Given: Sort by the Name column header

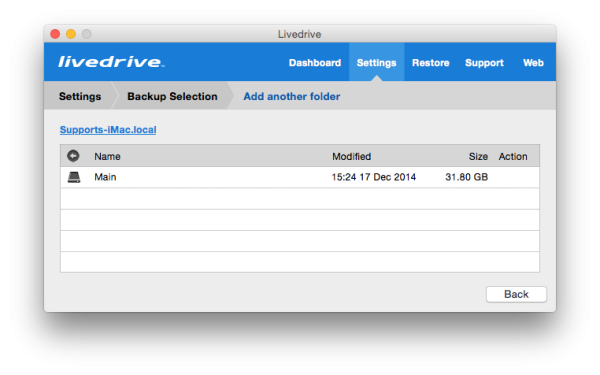Looking at the screenshot, I should [107, 157].
